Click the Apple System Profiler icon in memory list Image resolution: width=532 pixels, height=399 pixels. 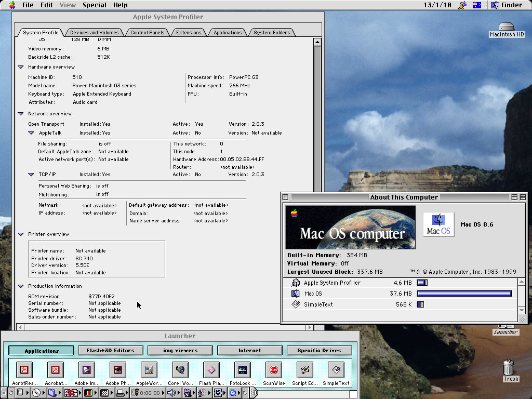pyautogui.click(x=296, y=283)
